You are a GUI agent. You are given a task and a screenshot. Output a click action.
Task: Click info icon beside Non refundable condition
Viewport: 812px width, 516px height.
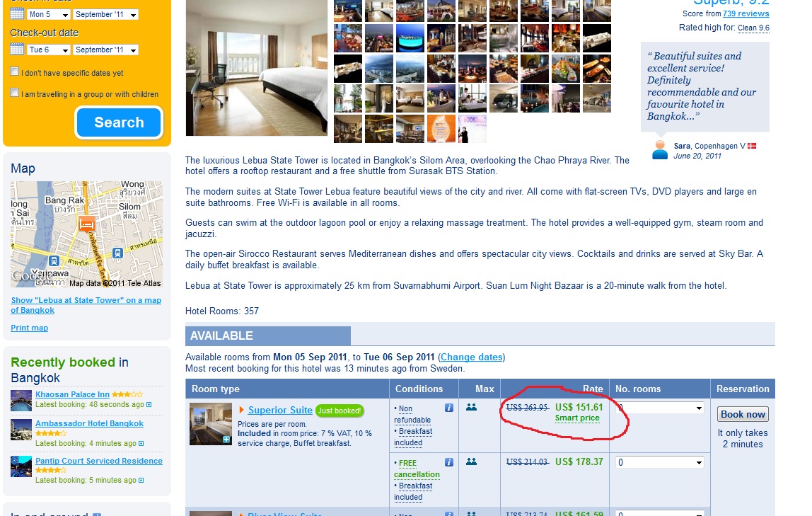(448, 408)
